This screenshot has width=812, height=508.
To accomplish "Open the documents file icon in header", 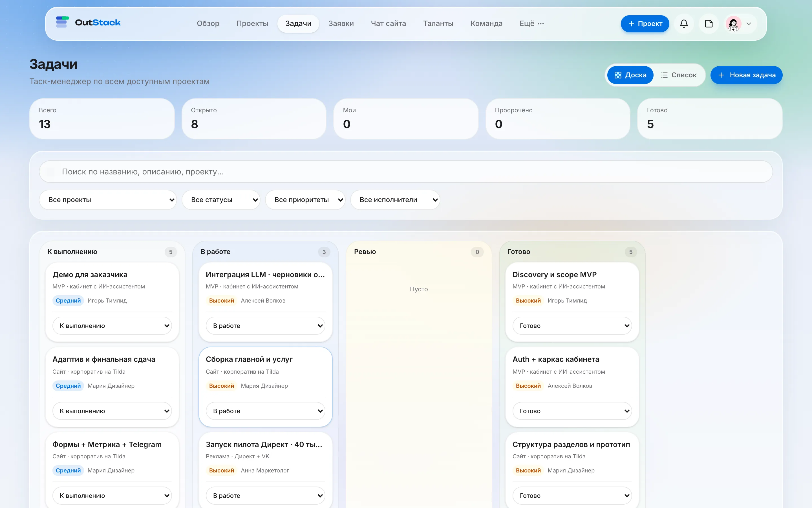I will [709, 23].
